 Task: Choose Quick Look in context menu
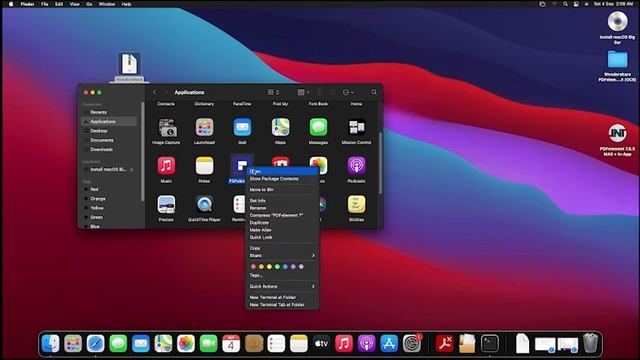point(282,238)
